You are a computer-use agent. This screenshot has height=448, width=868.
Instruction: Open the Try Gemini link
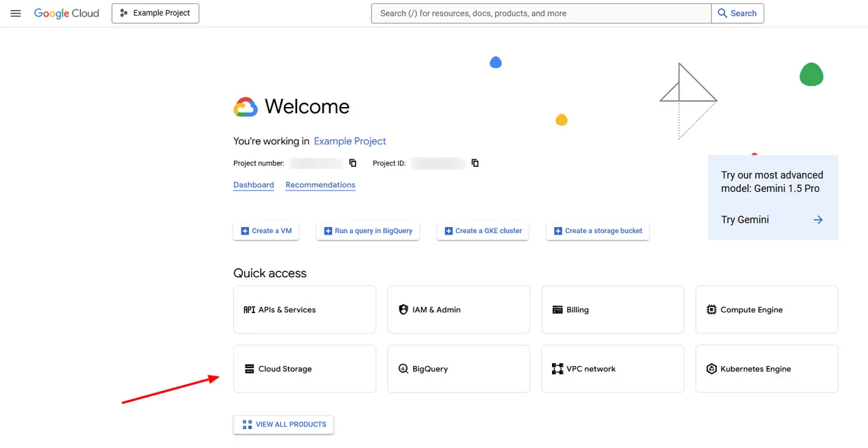pos(745,220)
